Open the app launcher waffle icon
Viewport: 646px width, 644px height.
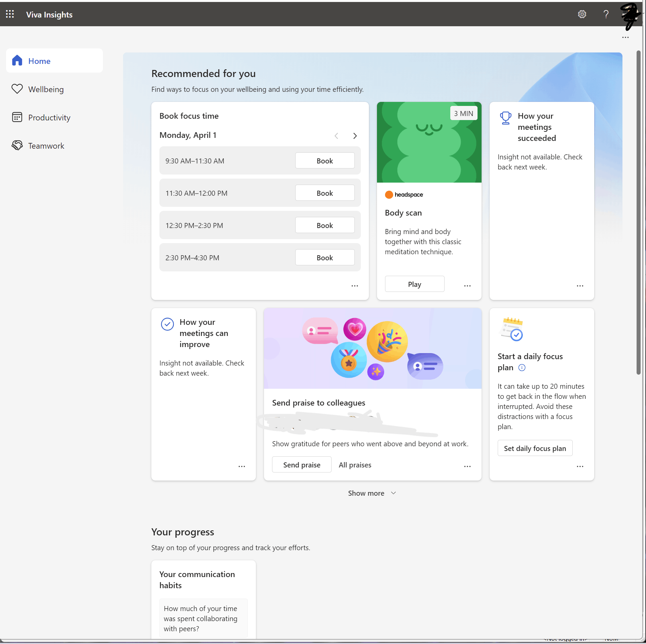[x=10, y=14]
